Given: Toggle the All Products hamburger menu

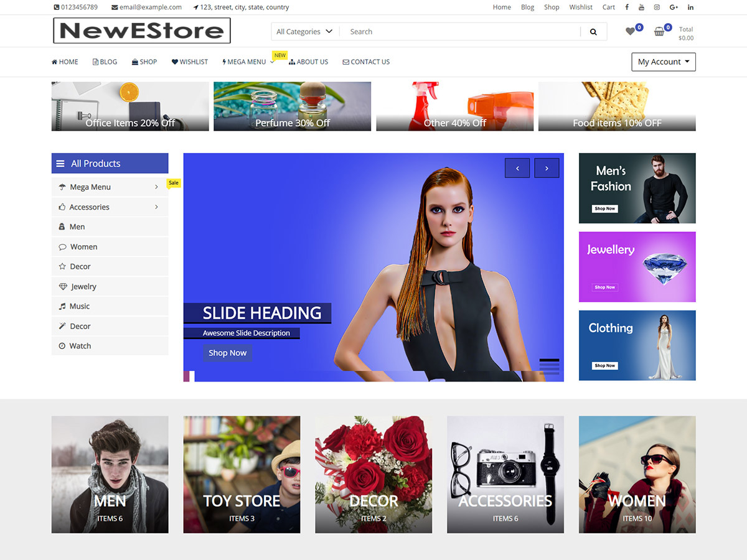Looking at the screenshot, I should [x=60, y=164].
